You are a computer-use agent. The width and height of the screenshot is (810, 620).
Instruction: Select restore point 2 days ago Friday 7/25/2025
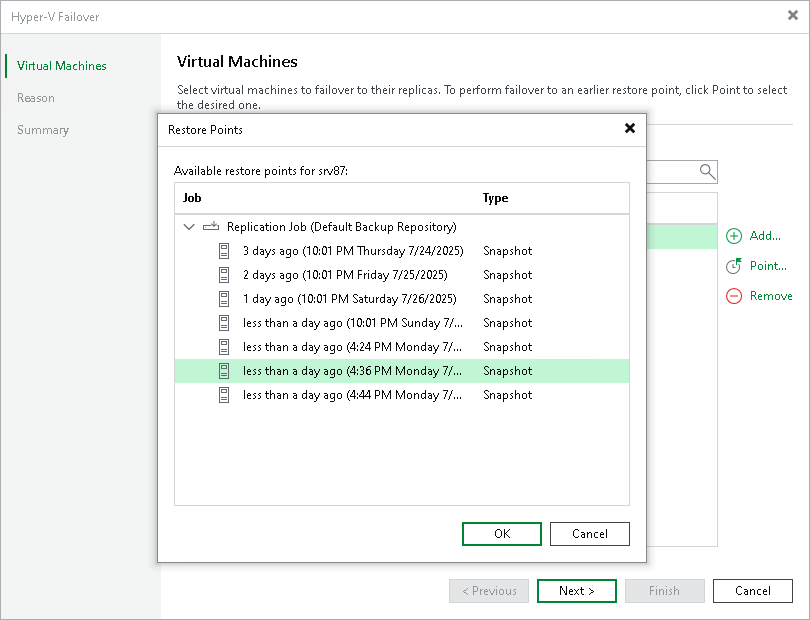(402, 275)
